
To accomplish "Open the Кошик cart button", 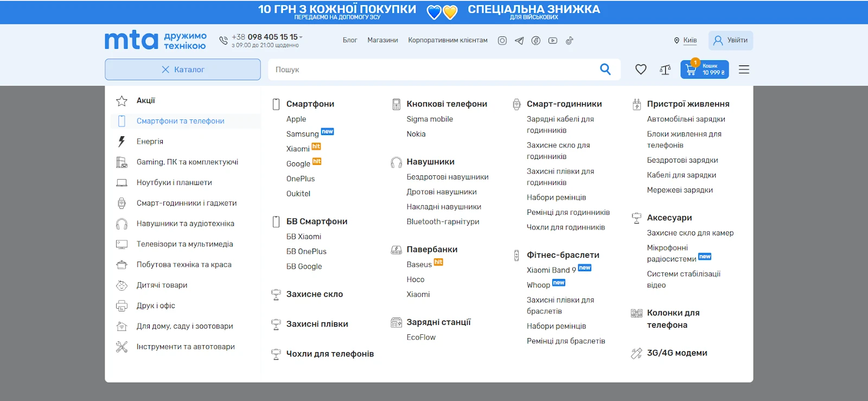I will click(x=705, y=69).
